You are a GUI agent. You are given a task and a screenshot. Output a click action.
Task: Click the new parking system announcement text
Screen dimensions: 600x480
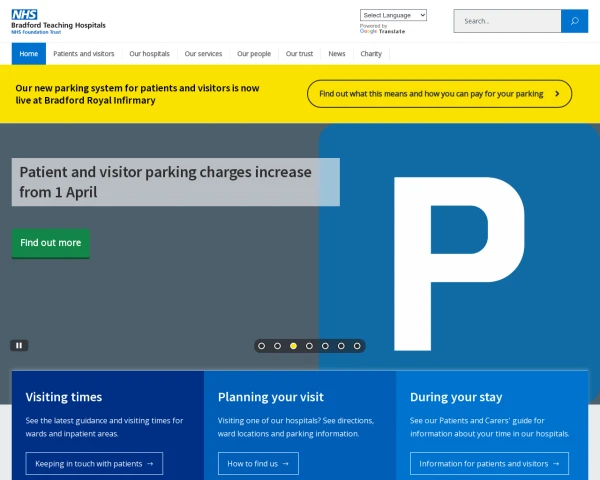(137, 94)
